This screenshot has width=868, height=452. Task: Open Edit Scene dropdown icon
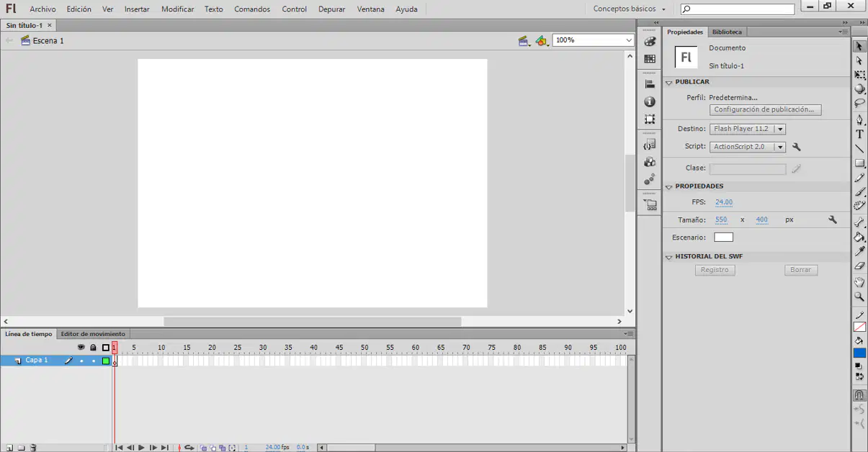click(524, 41)
